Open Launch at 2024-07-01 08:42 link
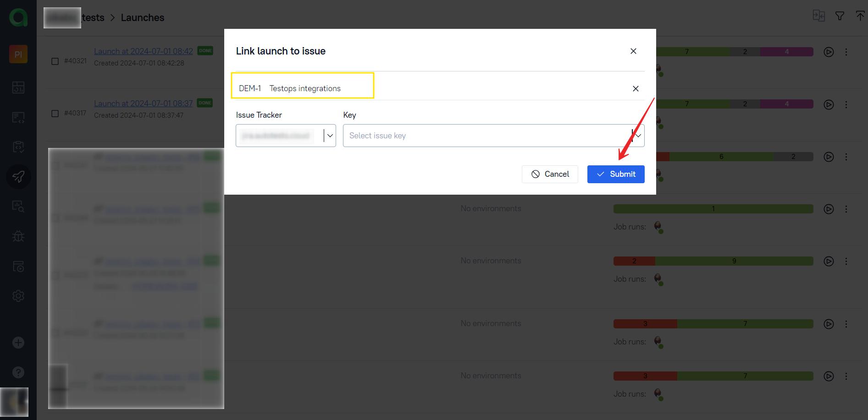The height and width of the screenshot is (420, 868). [x=144, y=51]
